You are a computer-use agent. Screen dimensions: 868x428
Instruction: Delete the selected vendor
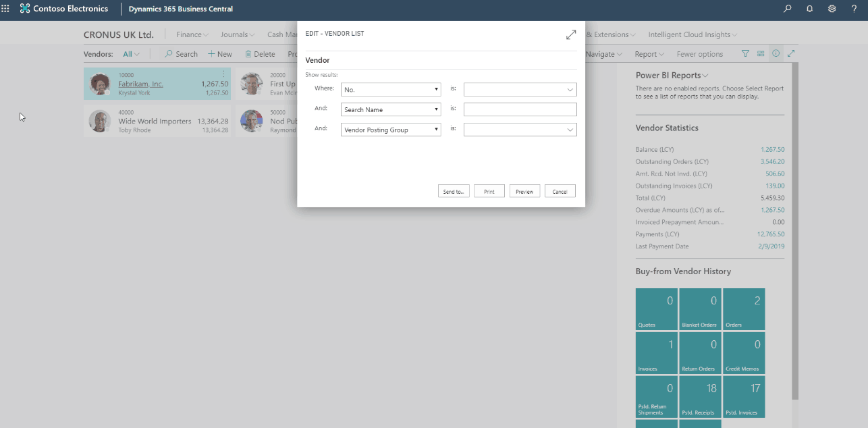pyautogui.click(x=260, y=54)
